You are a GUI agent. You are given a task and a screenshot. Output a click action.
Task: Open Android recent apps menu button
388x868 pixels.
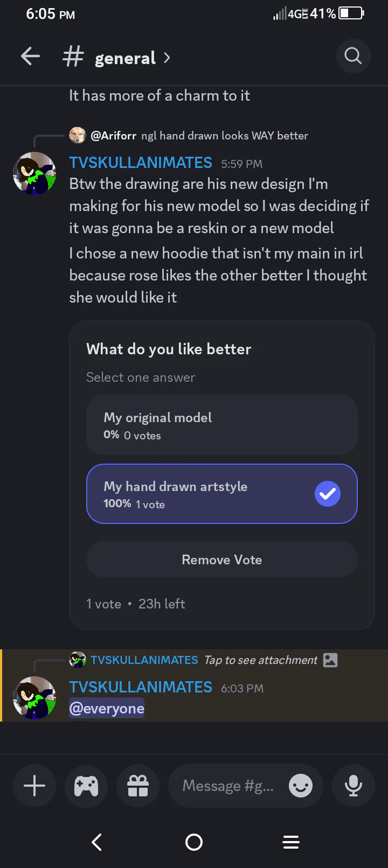tap(291, 842)
